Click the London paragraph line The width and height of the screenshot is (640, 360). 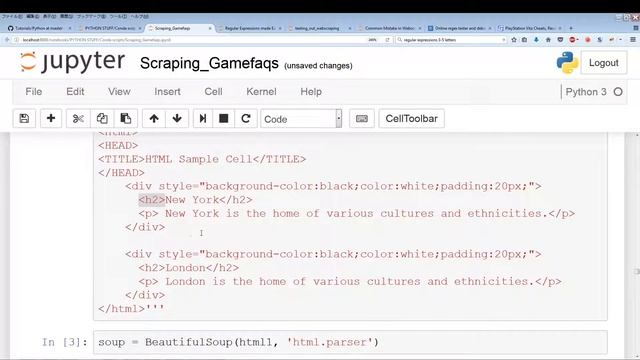click(350, 282)
